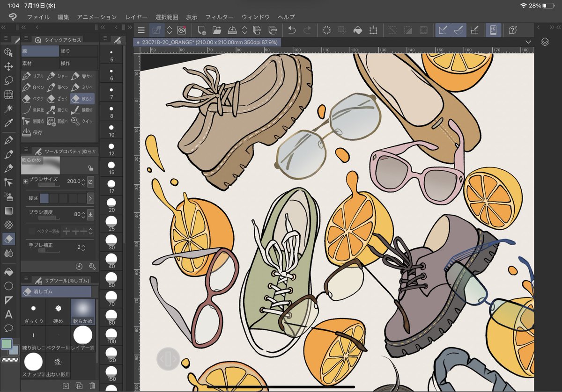Image resolution: width=562 pixels, height=392 pixels.
Task: Open the 編集 menu
Action: point(63,17)
